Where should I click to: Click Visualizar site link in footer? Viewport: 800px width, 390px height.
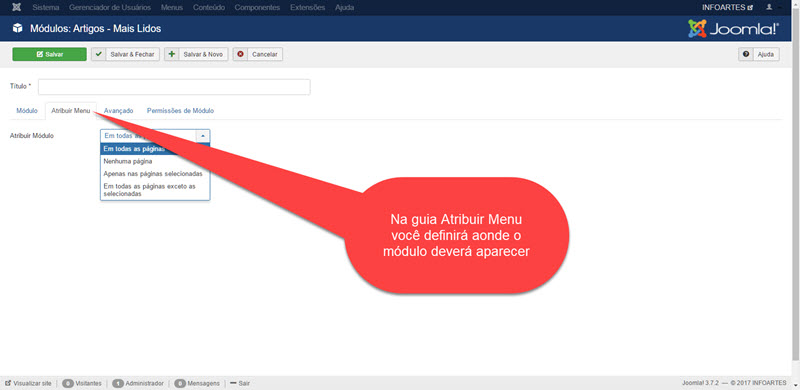28,383
